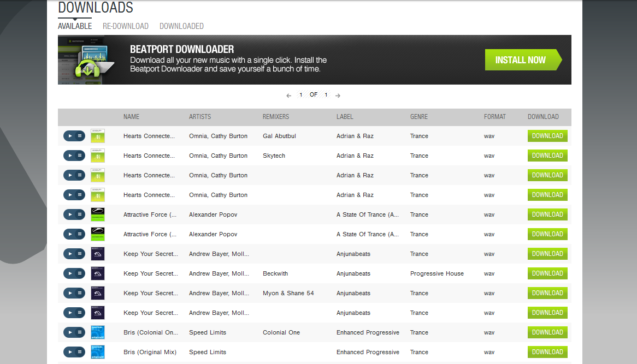Play the Beckwith remix of Keep Your Secrets
637x364 pixels.
point(70,273)
